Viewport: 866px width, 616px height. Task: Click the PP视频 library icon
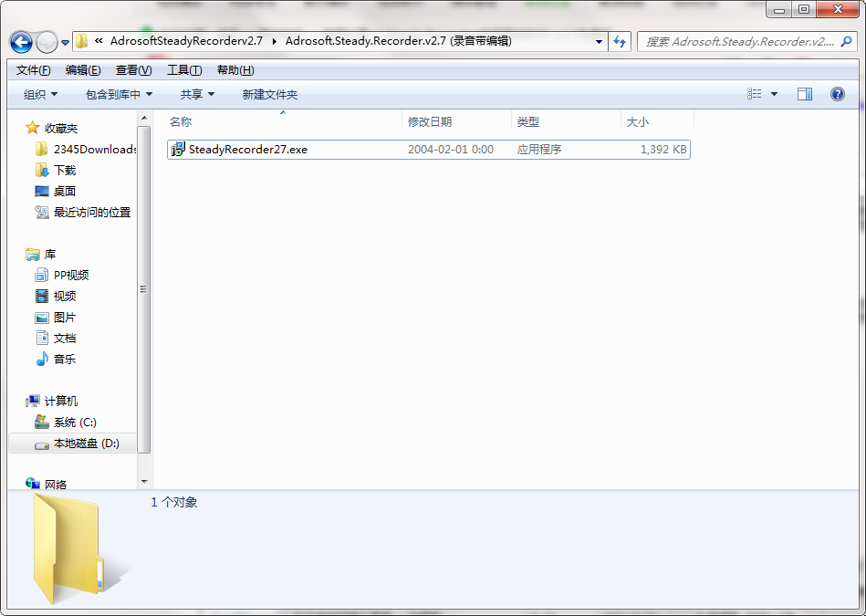pyautogui.click(x=41, y=275)
